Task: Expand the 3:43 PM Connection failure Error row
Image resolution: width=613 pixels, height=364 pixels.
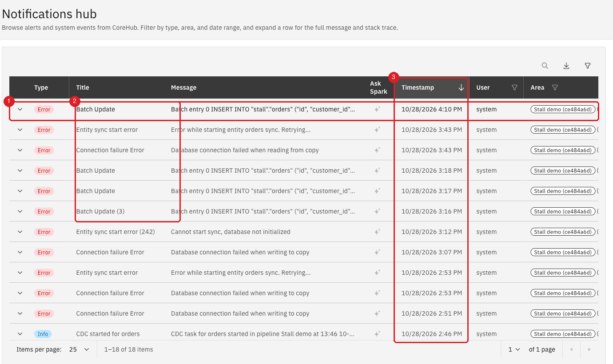Action: pos(20,150)
